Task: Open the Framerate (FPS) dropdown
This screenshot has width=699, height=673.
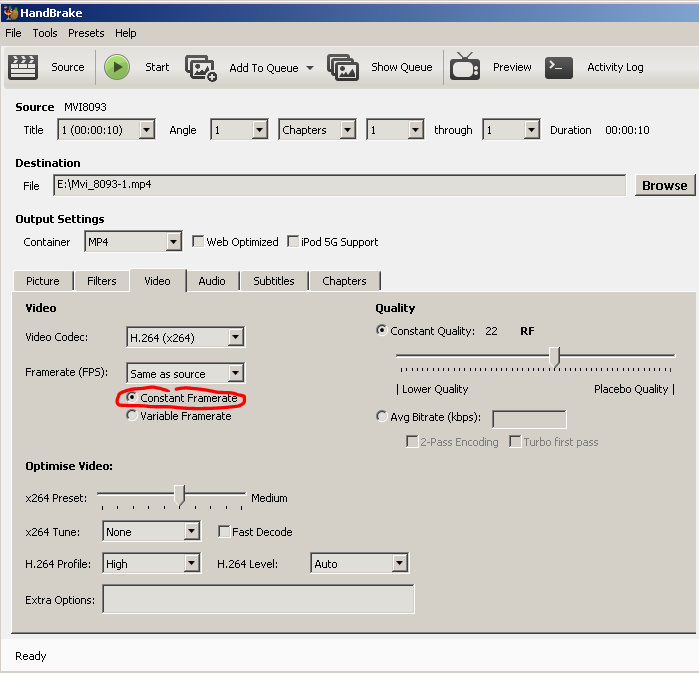Action: pos(235,373)
